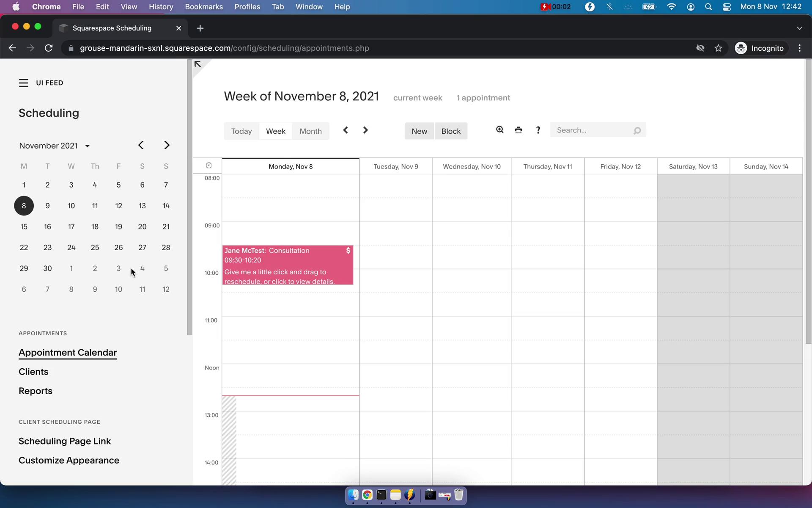Open the Clients section link
812x508 pixels.
[33, 372]
